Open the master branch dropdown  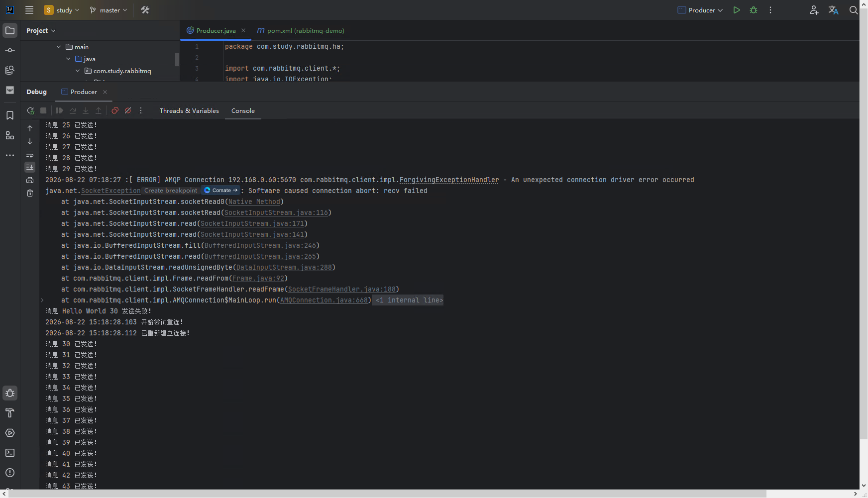(108, 10)
